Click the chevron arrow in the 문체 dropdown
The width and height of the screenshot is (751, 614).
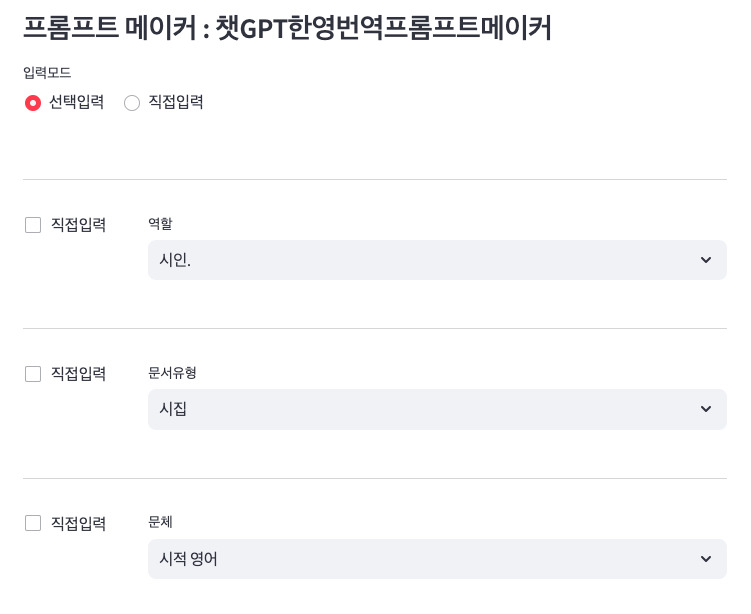click(x=706, y=559)
